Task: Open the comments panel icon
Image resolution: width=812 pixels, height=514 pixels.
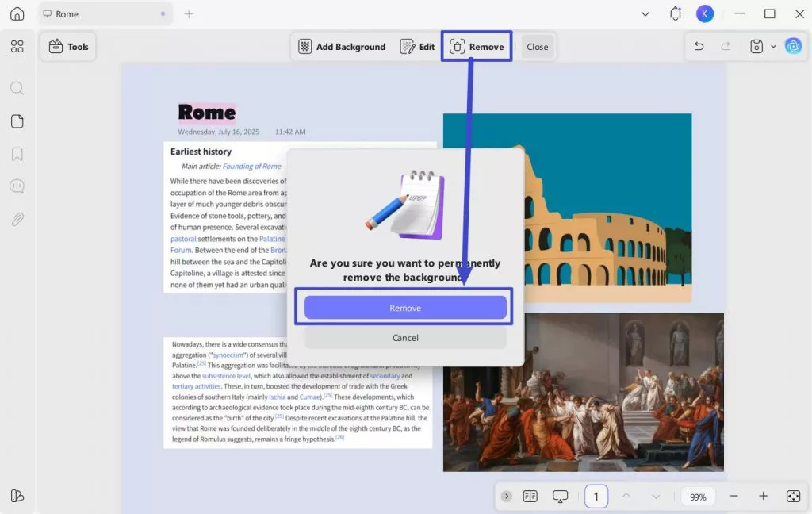Action: [x=17, y=186]
